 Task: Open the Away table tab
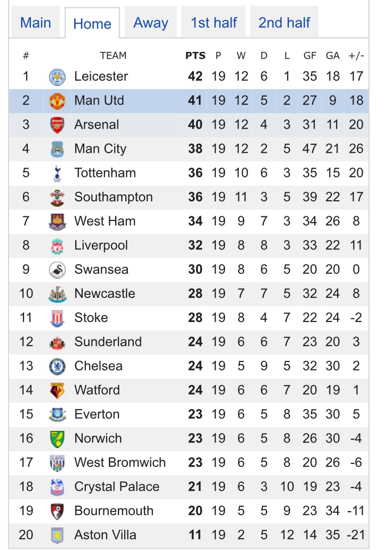[x=150, y=23]
